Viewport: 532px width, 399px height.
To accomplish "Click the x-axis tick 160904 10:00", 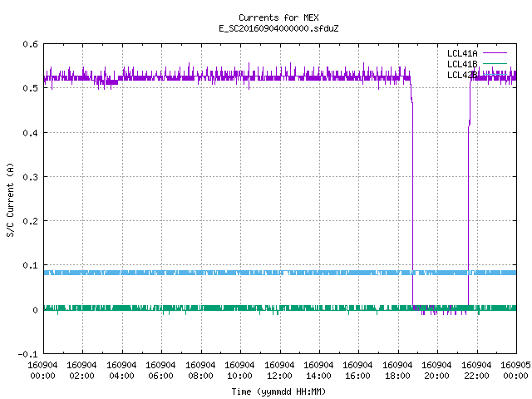I will 239,370.
